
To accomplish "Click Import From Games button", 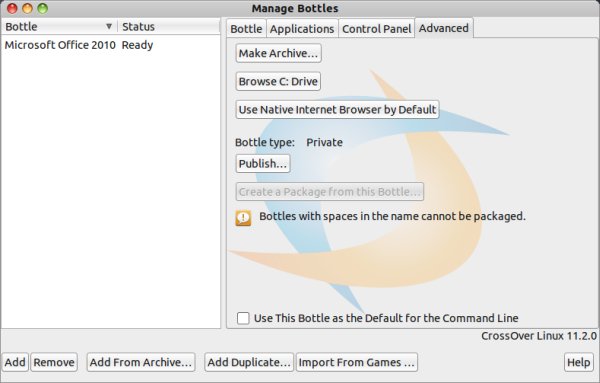I will 357,362.
